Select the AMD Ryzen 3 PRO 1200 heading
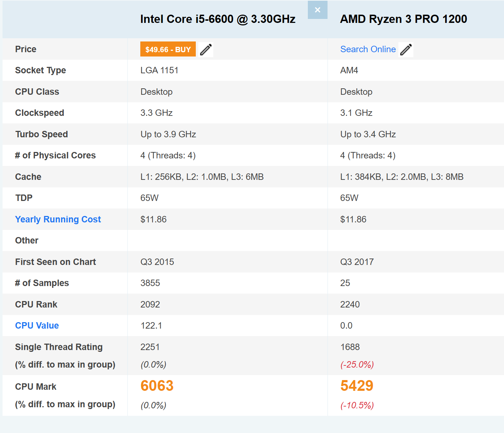This screenshot has height=433, width=504. (403, 19)
